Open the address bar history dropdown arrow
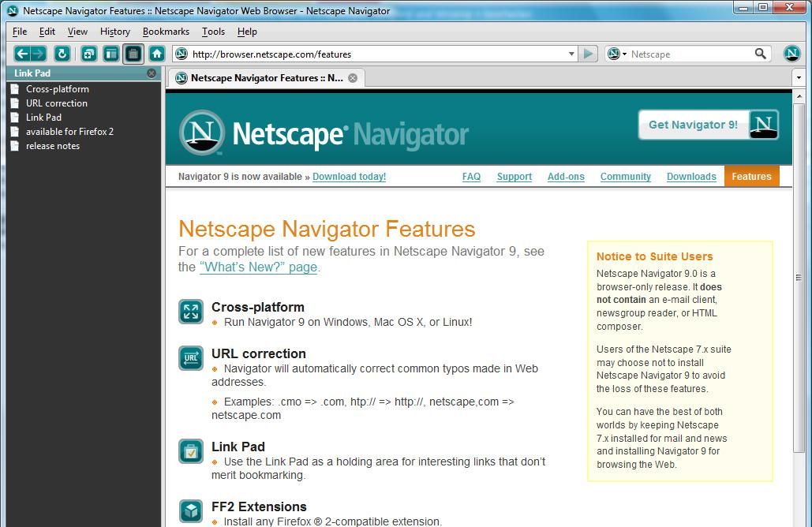Screen dimensions: 812x527 point(571,54)
